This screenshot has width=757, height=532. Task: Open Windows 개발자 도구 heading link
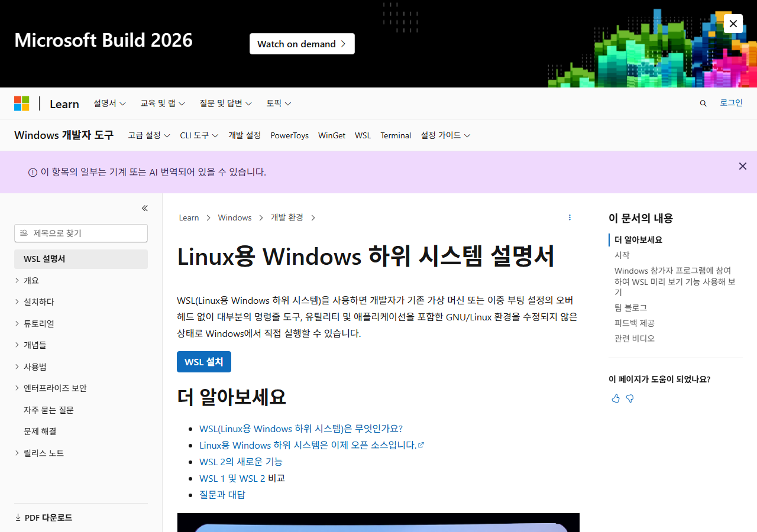64,135
